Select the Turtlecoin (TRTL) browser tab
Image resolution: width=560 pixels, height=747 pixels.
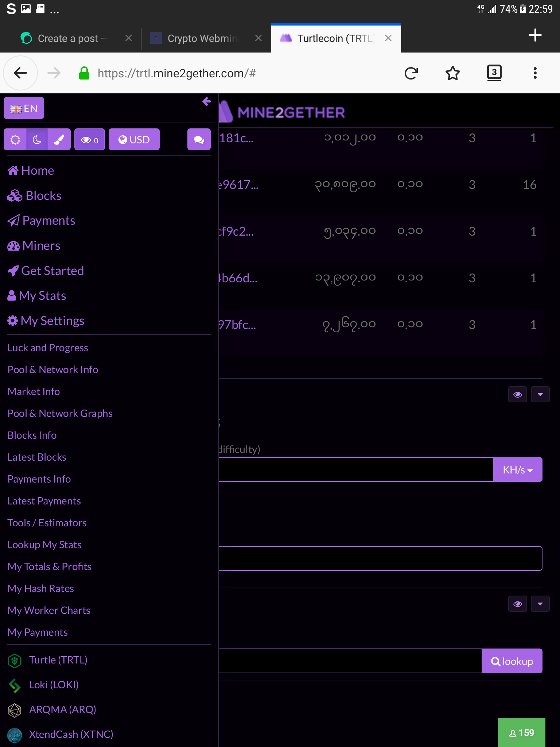pyautogui.click(x=335, y=38)
